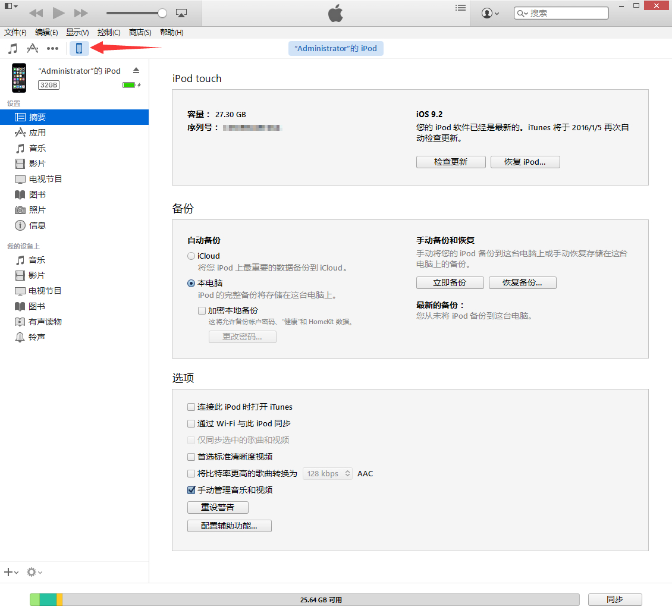
Task: Open the Music library icon in toolbar
Action: tap(13, 48)
